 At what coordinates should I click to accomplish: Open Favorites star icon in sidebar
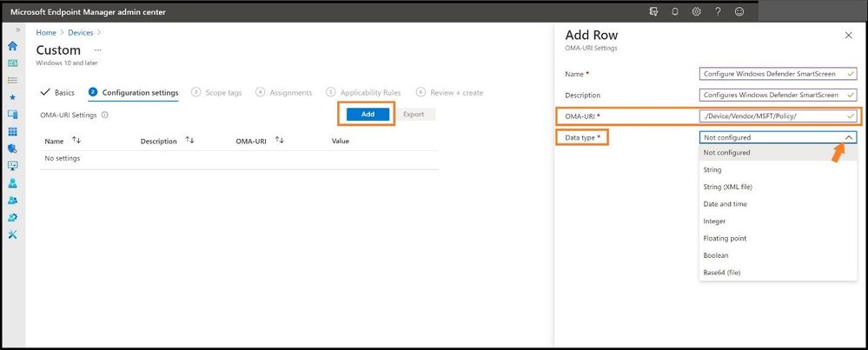(12, 97)
